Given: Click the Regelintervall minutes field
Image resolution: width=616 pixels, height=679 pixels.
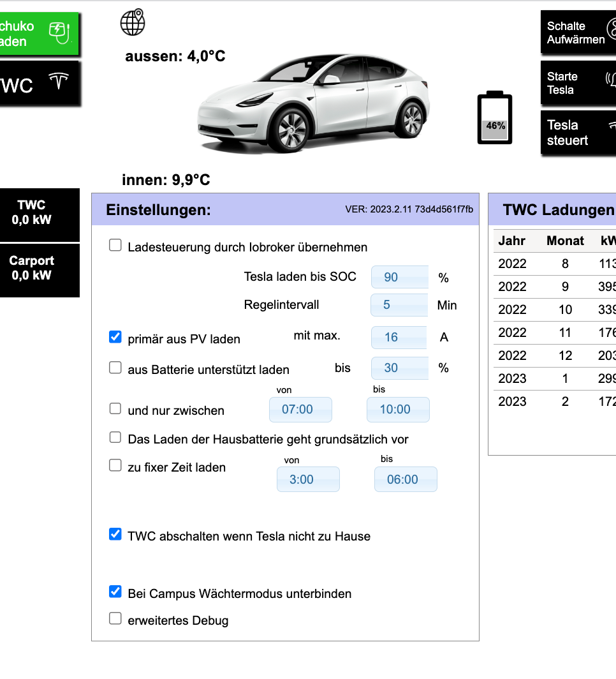Looking at the screenshot, I should click(399, 305).
